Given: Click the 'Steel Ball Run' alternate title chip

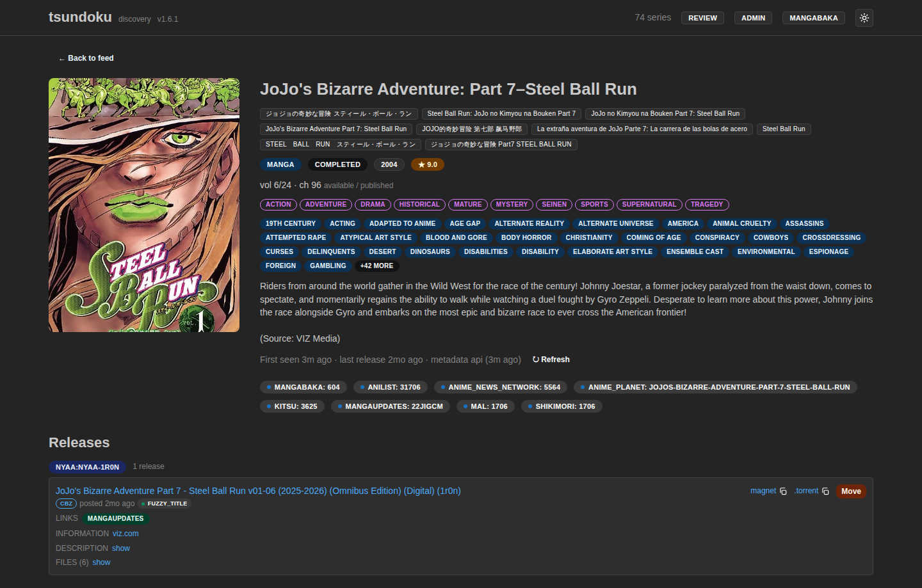Looking at the screenshot, I should tap(784, 129).
